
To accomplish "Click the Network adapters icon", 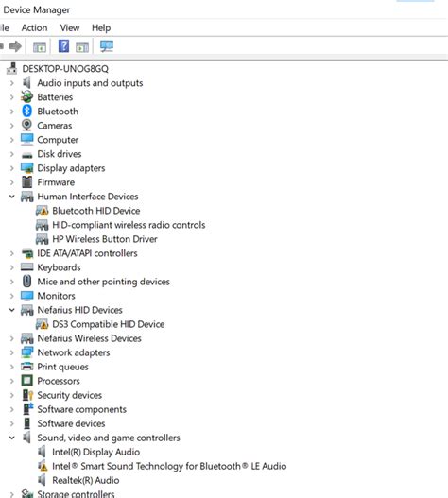I will 26,352.
